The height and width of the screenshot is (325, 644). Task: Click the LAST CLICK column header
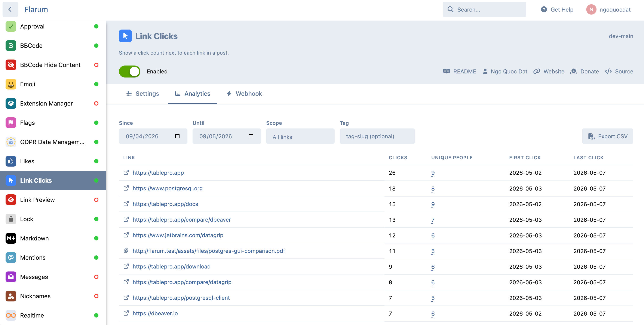pyautogui.click(x=588, y=158)
